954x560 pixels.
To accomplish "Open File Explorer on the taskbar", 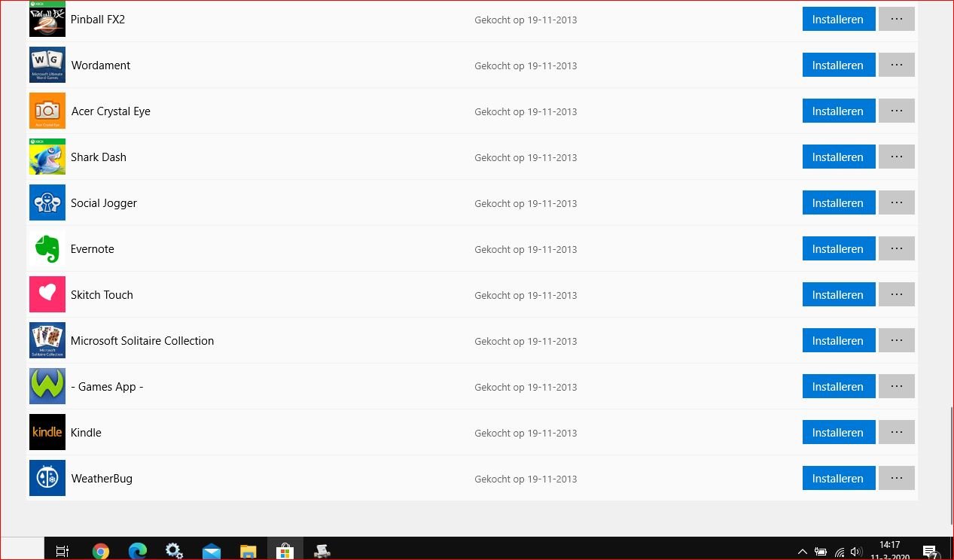I will 248,552.
